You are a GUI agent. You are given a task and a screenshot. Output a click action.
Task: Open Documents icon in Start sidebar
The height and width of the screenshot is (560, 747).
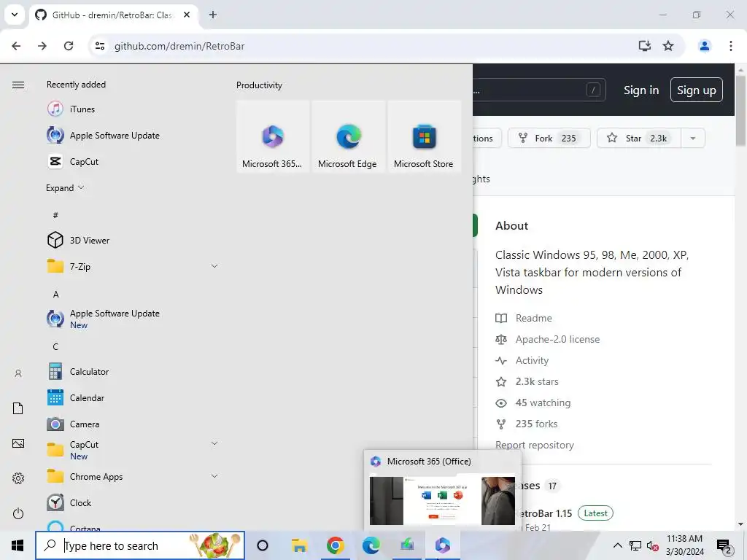tap(18, 408)
